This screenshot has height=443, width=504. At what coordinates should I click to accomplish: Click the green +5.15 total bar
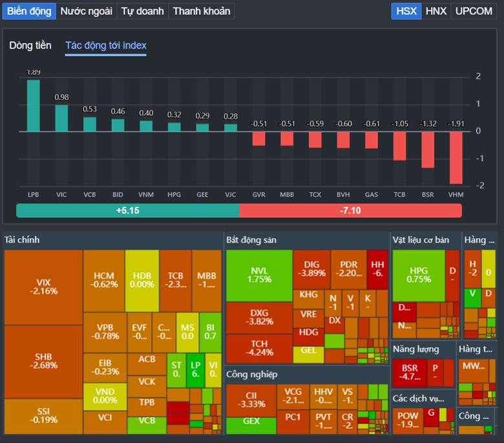pos(127,211)
